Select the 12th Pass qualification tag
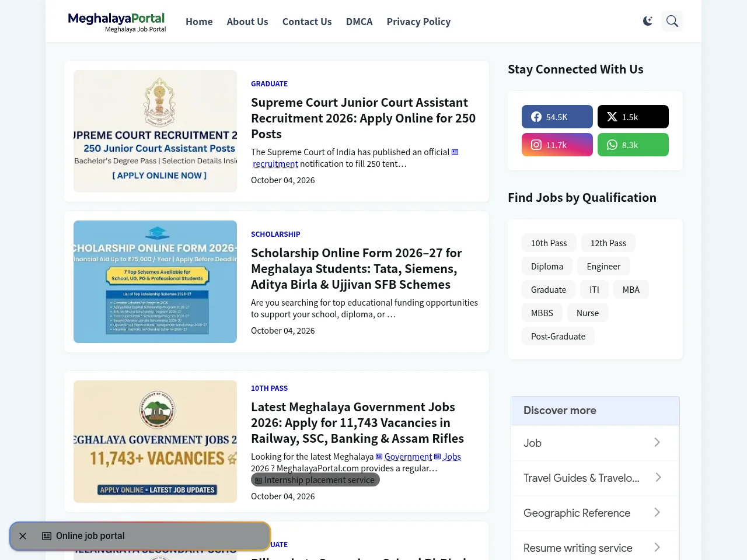This screenshot has height=560, width=747. pos(608,243)
